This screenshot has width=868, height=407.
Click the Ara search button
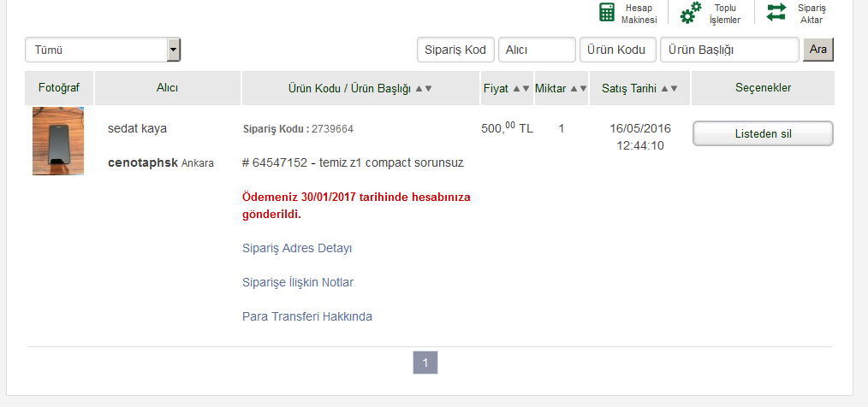tap(818, 50)
